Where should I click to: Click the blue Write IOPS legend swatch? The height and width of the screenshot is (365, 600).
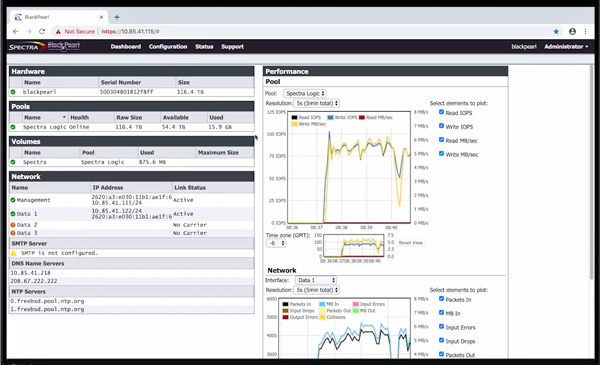click(x=330, y=117)
